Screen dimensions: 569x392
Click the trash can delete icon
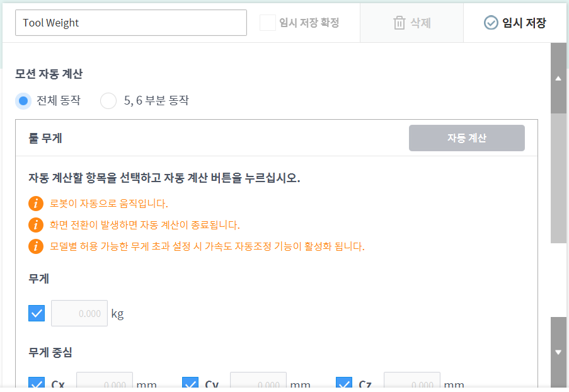coord(399,23)
